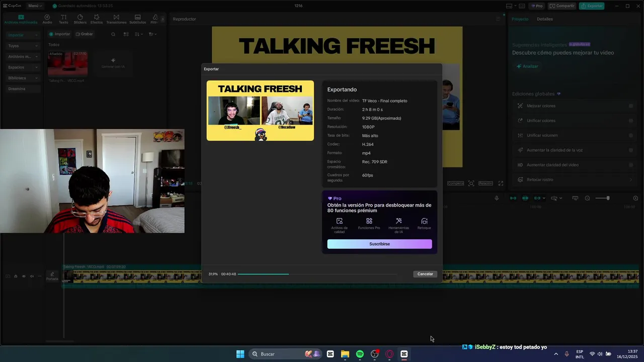Toggle track visibility eye icon
This screenshot has height=362, width=644.
pos(24,276)
